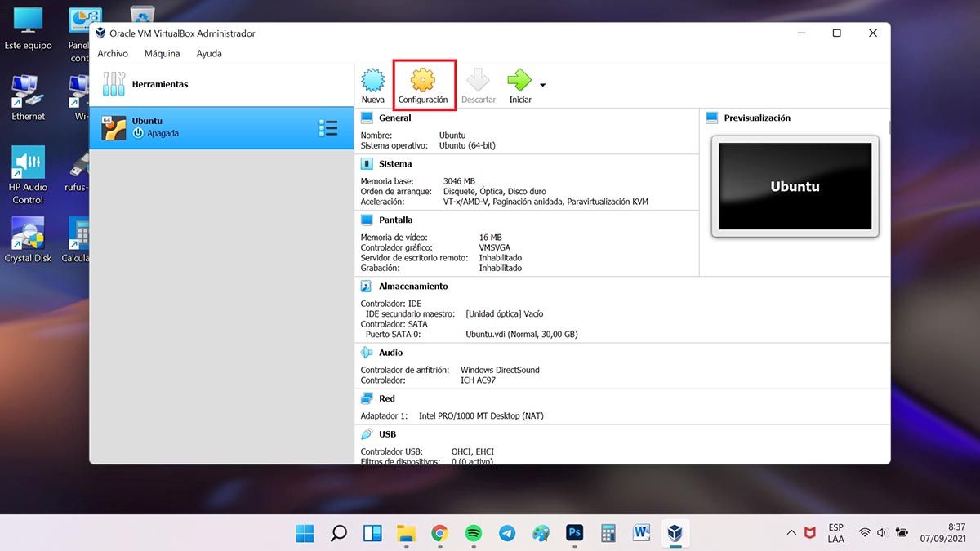Click the Windows Start button
Viewport: 980px width, 551px height.
pos(305,533)
